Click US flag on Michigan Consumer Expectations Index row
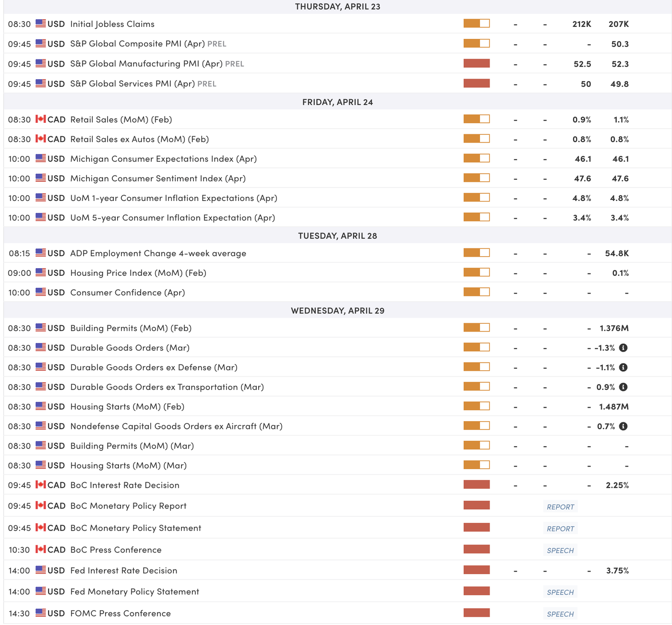This screenshot has width=672, height=625. [x=41, y=158]
